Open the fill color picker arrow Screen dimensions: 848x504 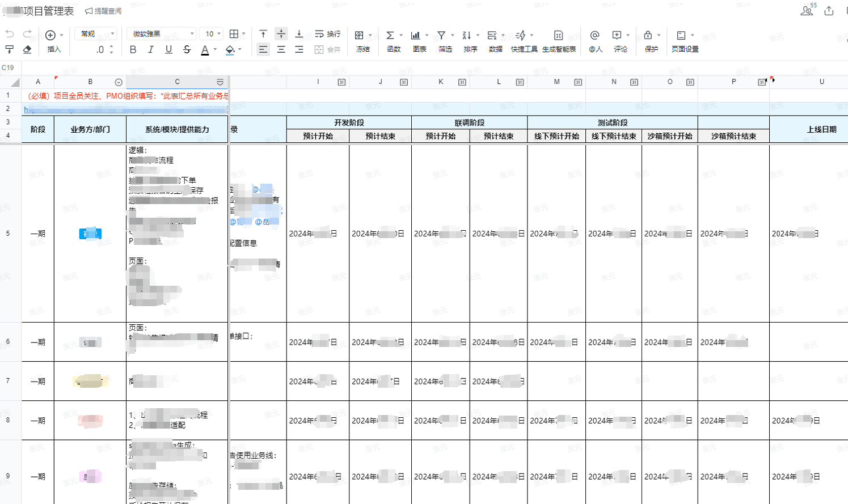240,50
